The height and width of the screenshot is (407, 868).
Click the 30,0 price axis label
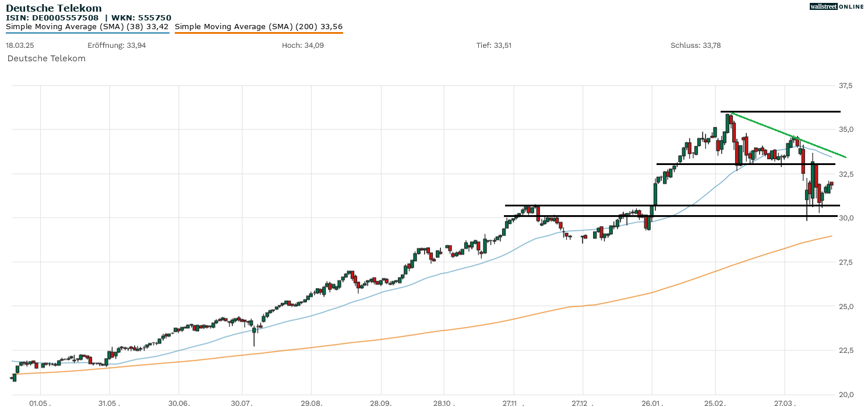pyautogui.click(x=845, y=217)
